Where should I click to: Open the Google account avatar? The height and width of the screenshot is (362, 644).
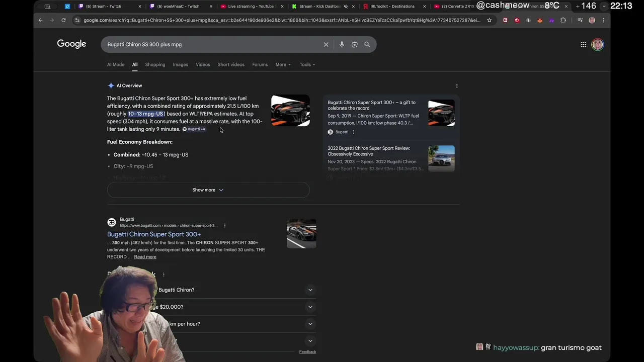[x=597, y=44]
